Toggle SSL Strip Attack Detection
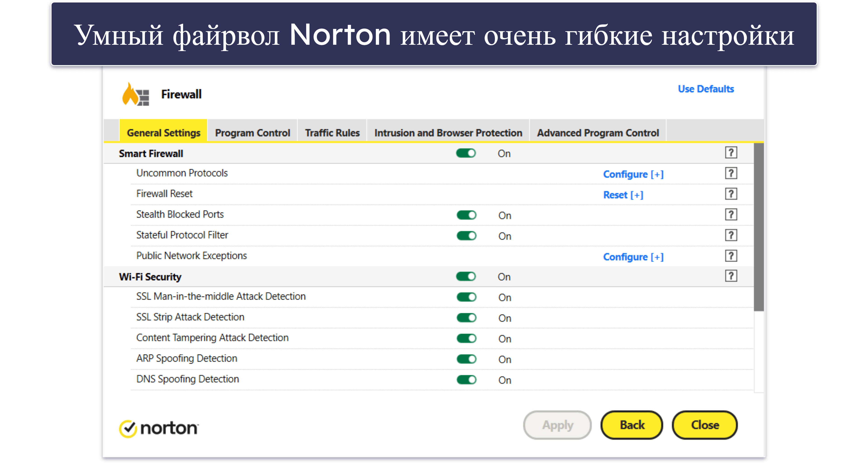Image resolution: width=868 pixels, height=464 pixels. [x=466, y=318]
